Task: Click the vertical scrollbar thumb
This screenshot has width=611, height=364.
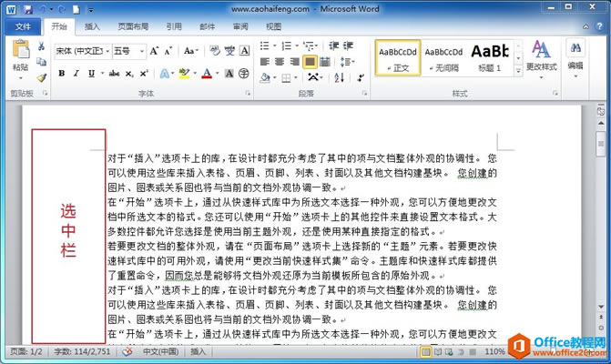Action: pos(601,144)
